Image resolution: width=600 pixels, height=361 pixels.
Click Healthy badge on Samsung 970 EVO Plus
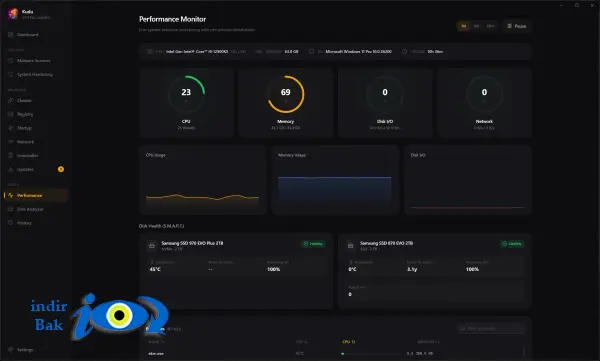click(313, 244)
